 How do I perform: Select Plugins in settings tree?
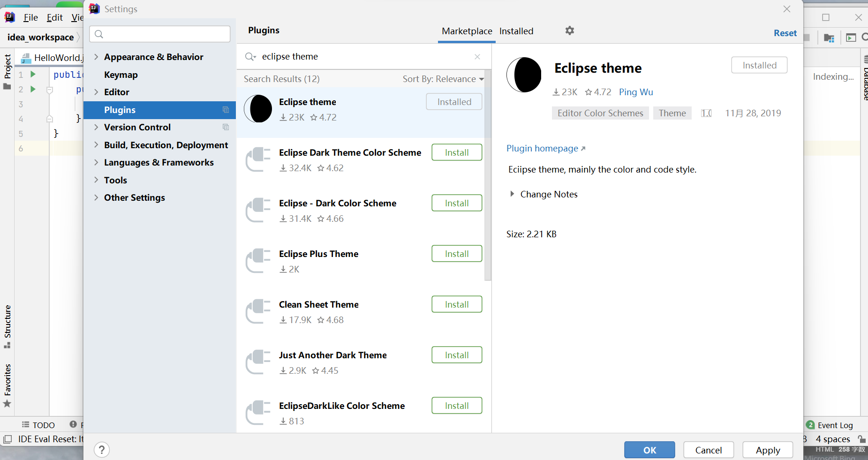pyautogui.click(x=159, y=110)
